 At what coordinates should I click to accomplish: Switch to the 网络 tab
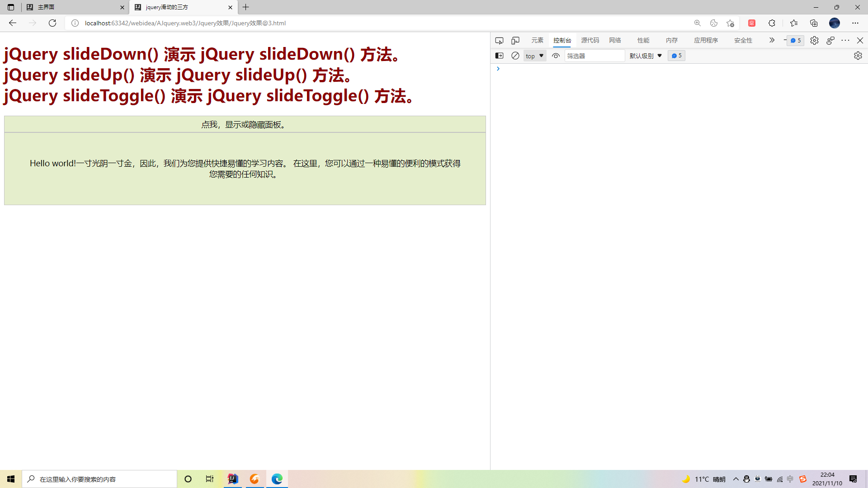point(615,40)
